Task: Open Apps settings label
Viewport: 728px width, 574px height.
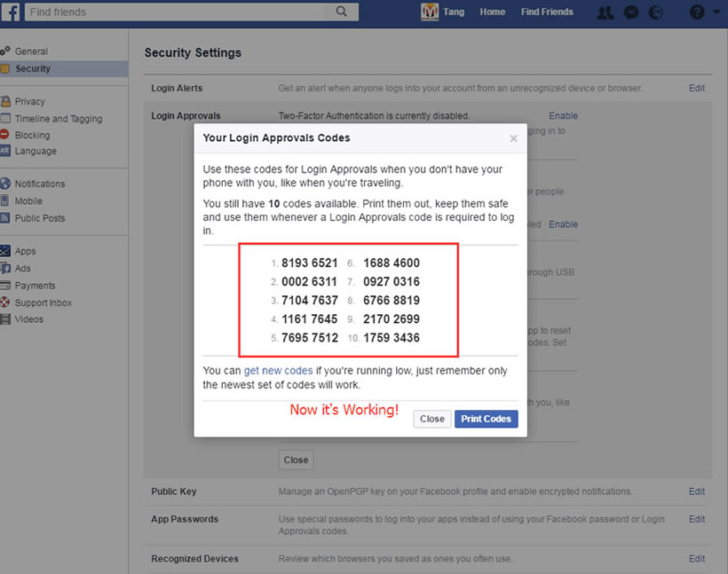Action: point(25,251)
